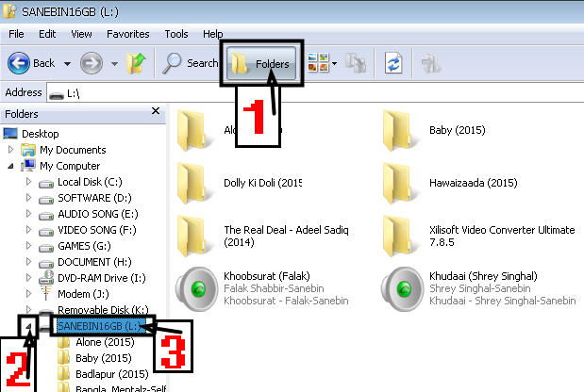Viewport: 584px width, 392px height.
Task: Select Baby (2015) in folder tree
Action: point(104,358)
